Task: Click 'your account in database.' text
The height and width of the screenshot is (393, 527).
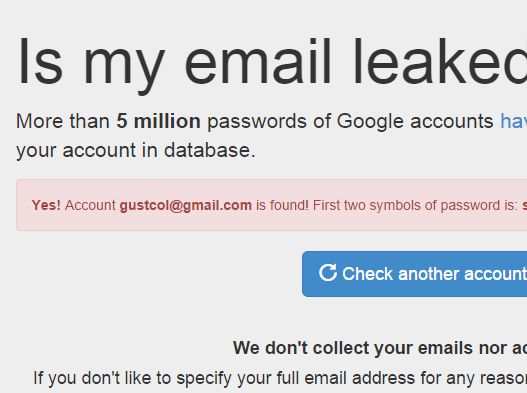Action: click(136, 150)
